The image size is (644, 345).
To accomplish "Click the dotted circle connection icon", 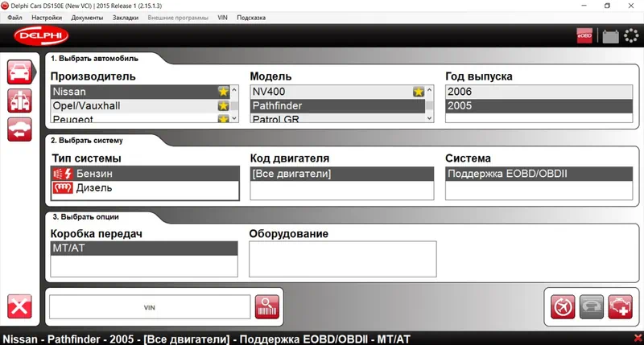I will (x=631, y=35).
